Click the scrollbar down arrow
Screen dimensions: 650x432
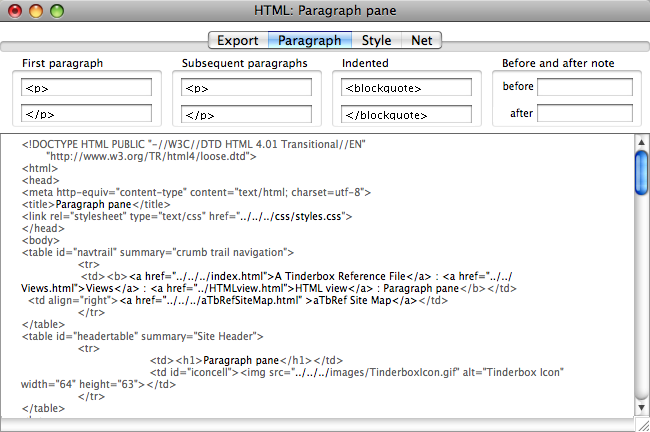(x=641, y=408)
